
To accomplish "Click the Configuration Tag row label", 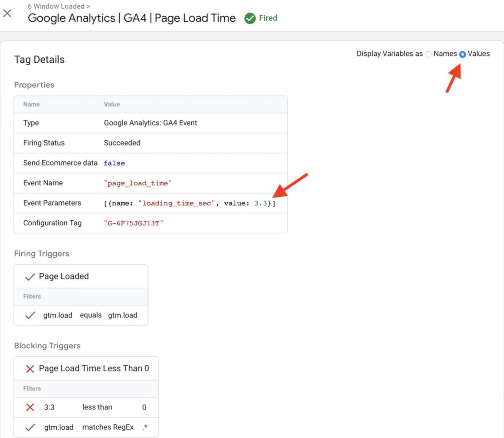I will point(52,223).
